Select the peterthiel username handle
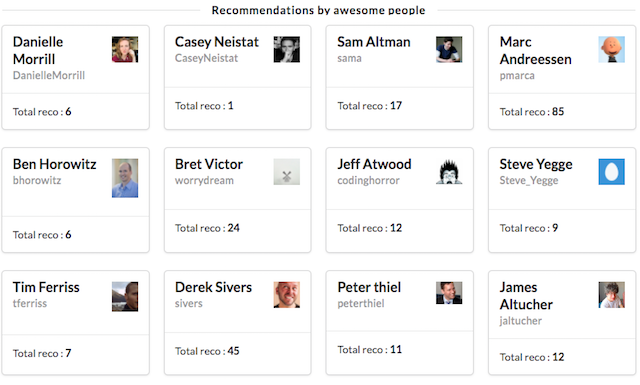 tap(360, 304)
